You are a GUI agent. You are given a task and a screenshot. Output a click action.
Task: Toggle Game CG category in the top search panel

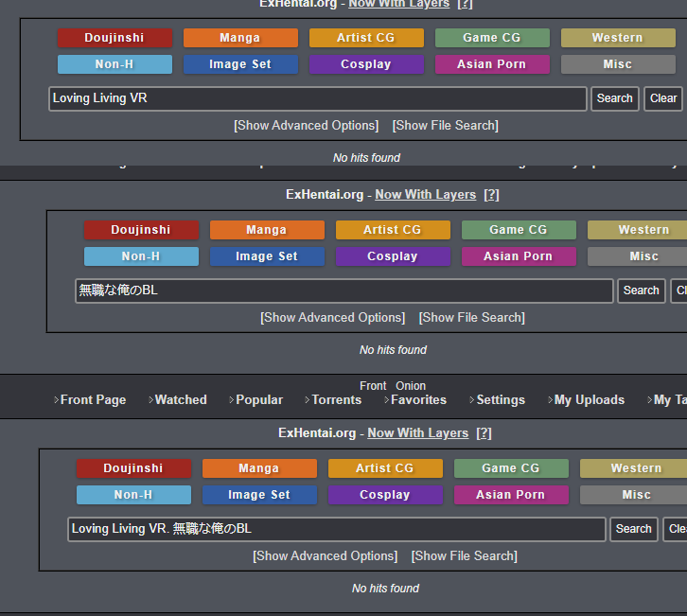[x=492, y=38]
